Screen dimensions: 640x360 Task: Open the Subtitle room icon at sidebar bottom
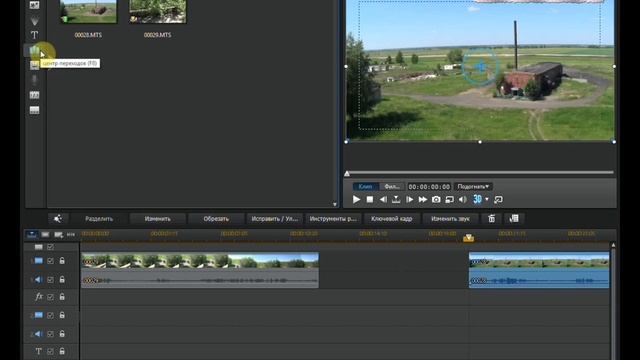[34, 110]
